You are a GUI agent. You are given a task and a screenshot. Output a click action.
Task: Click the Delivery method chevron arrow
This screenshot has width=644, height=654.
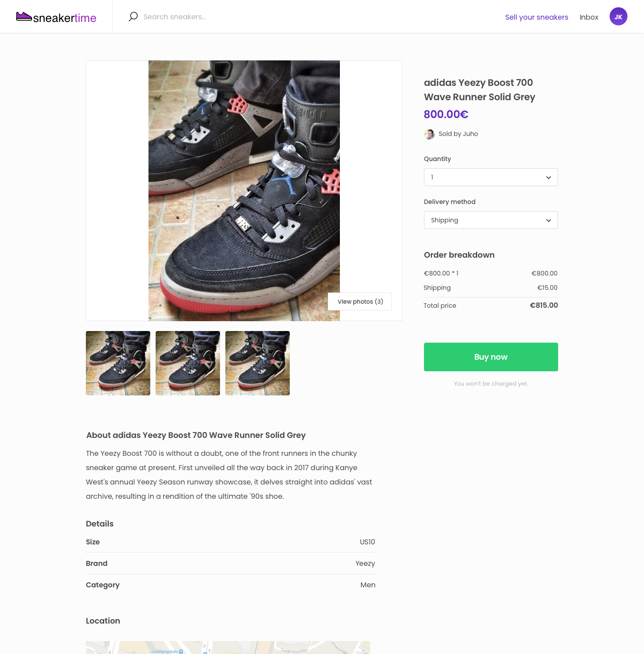(x=548, y=220)
